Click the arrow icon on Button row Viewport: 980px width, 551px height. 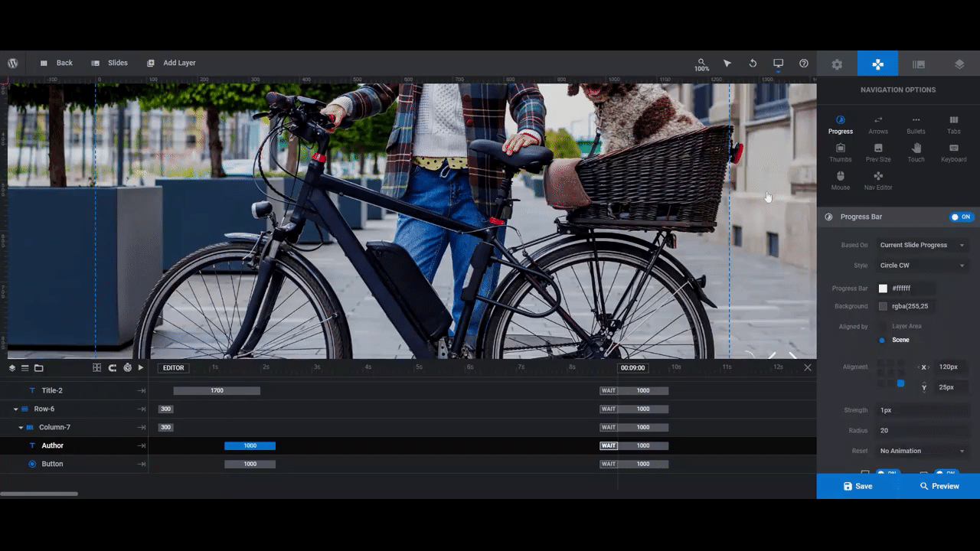[142, 464]
